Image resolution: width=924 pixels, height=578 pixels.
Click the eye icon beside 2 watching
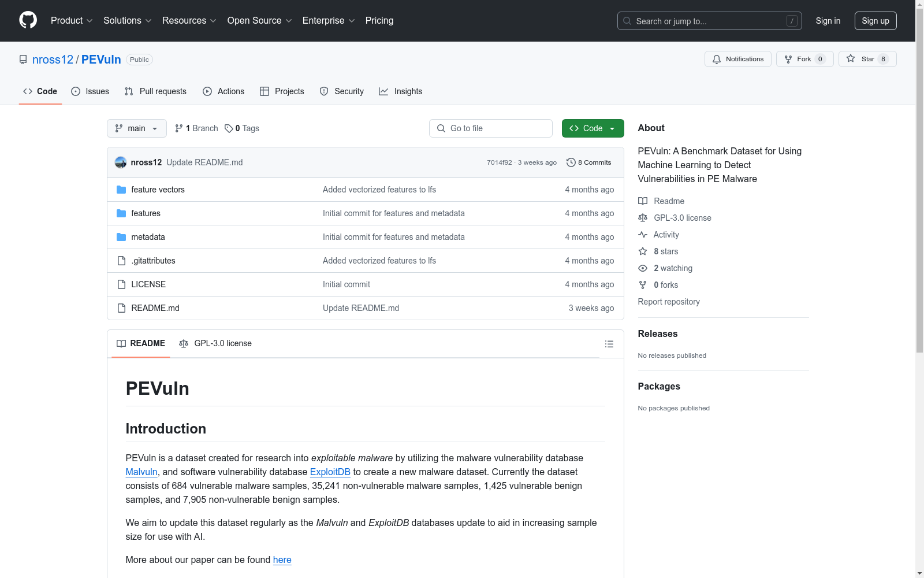643,268
